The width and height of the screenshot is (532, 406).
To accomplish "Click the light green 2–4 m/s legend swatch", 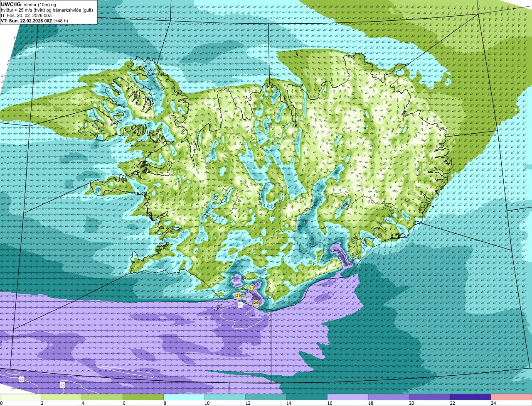I will pyautogui.click(x=62, y=397).
